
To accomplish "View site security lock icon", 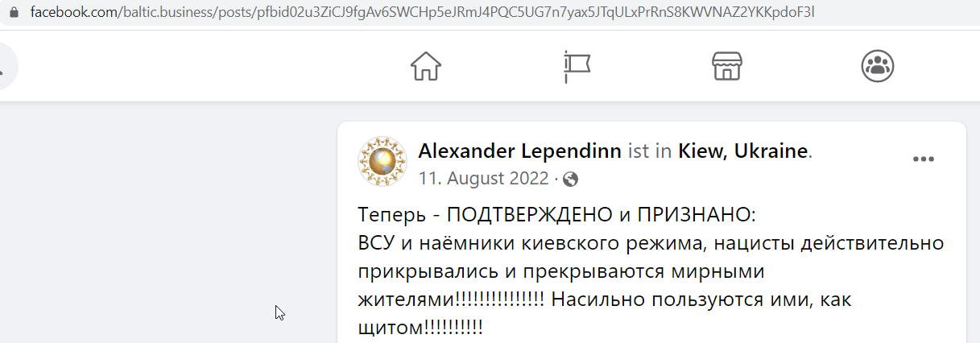I will pos(10,14).
